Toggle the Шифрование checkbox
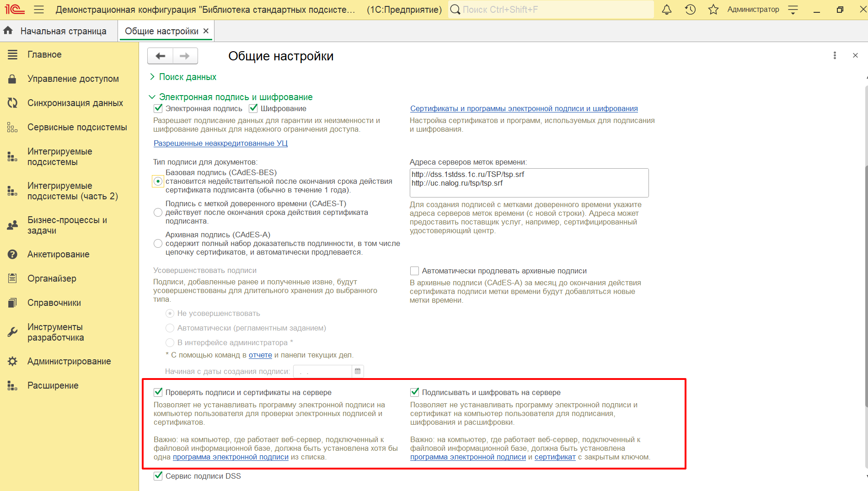Image resolution: width=868 pixels, height=491 pixels. click(253, 108)
